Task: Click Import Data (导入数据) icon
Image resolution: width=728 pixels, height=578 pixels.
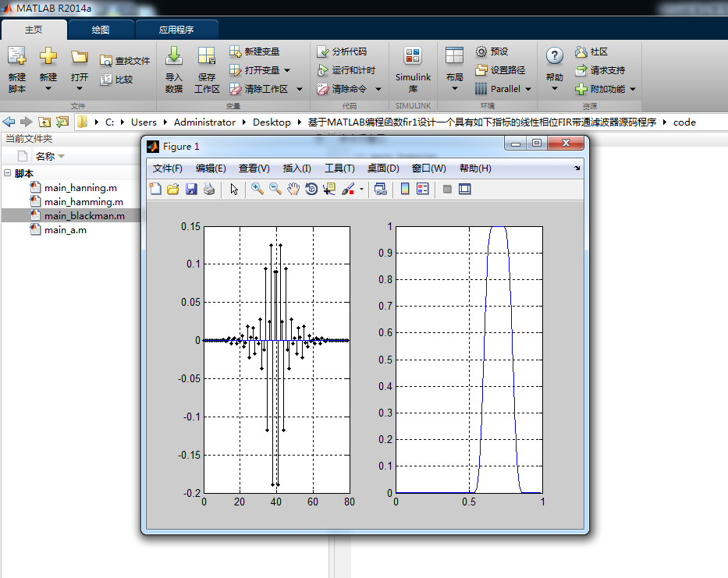Action: tap(174, 55)
